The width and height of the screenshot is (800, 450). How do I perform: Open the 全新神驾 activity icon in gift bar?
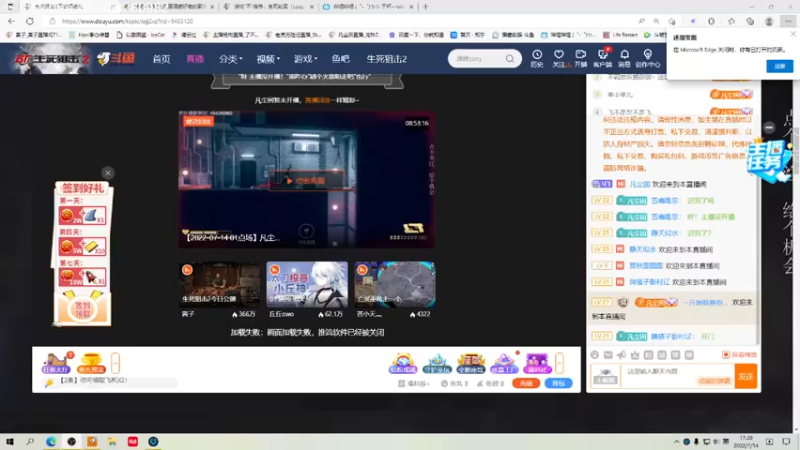(470, 363)
